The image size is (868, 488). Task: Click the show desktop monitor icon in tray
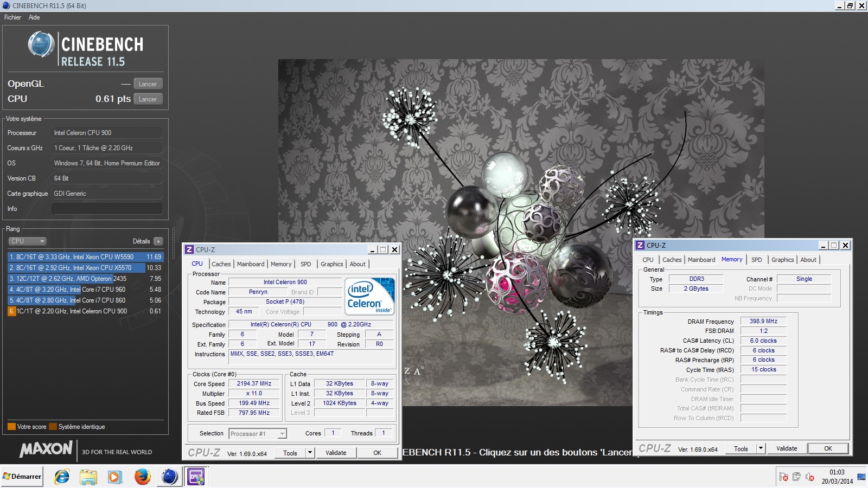click(x=861, y=477)
